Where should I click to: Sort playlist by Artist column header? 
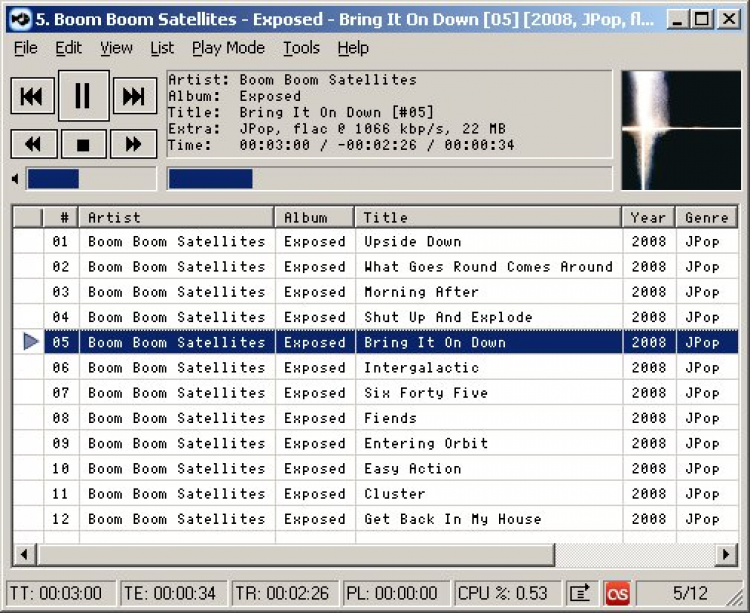tap(176, 218)
